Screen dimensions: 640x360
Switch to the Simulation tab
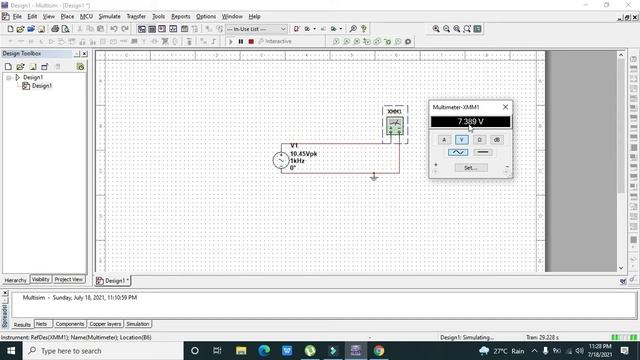138,324
